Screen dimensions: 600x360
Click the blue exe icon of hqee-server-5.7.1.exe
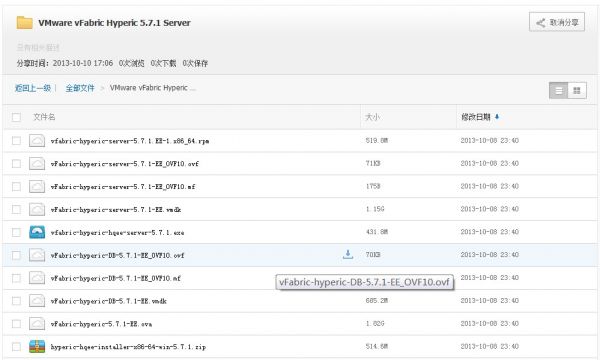pyautogui.click(x=37, y=232)
